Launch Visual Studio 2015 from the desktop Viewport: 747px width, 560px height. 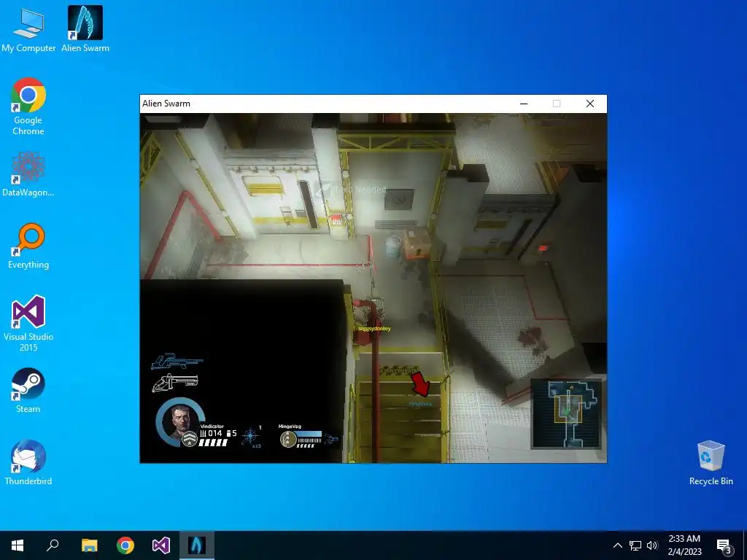click(28, 324)
